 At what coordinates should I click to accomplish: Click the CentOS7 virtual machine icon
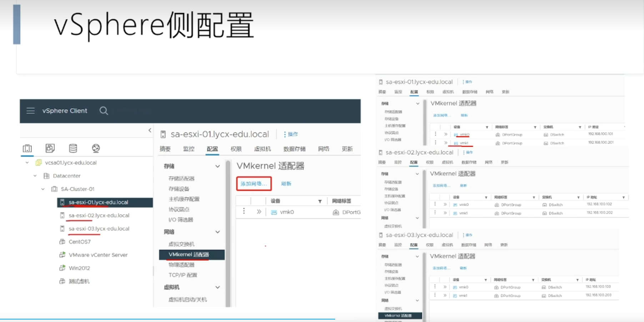click(x=62, y=242)
